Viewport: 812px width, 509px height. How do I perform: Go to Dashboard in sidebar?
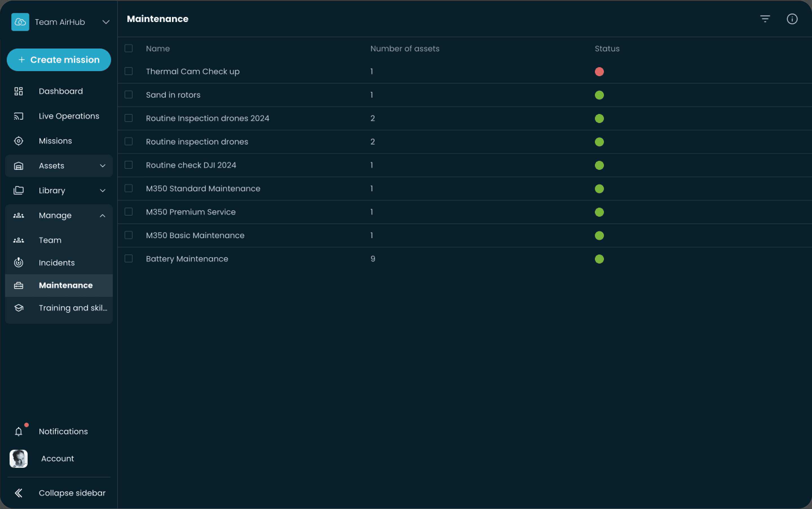coord(61,91)
